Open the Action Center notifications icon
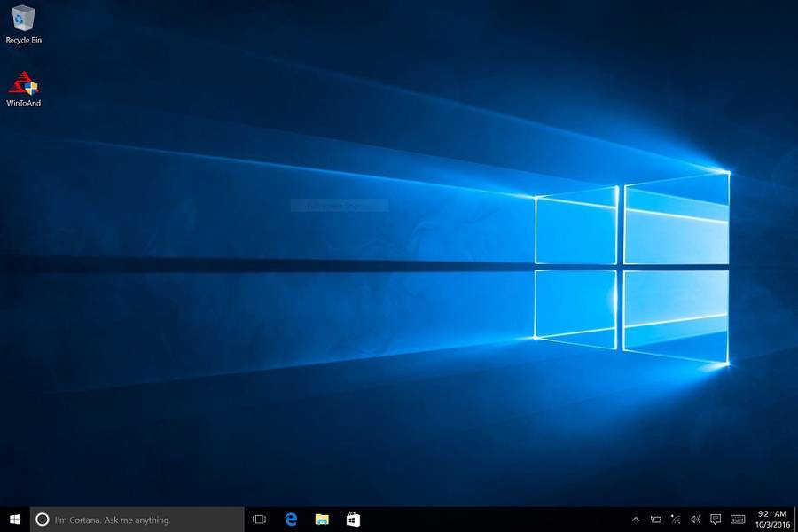Screen dimensions: 798x532 [x=716, y=520]
